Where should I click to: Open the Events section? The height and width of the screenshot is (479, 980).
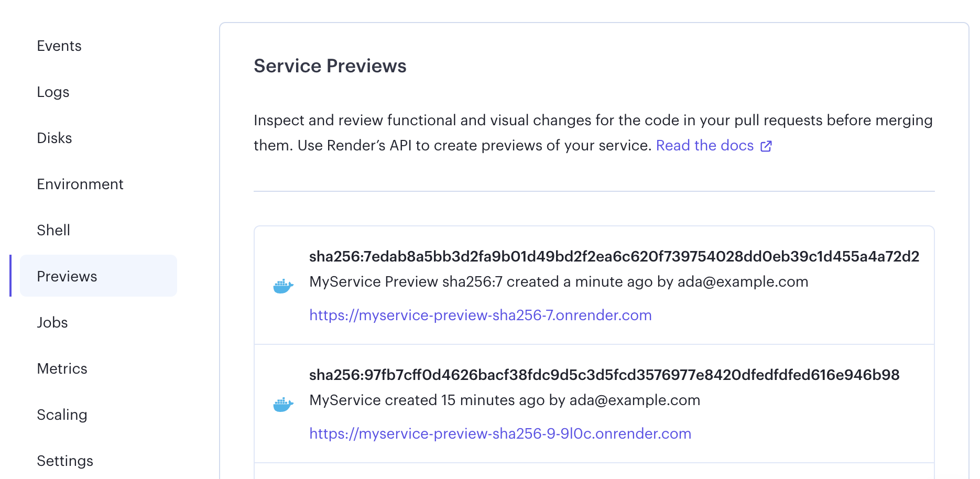(x=59, y=46)
